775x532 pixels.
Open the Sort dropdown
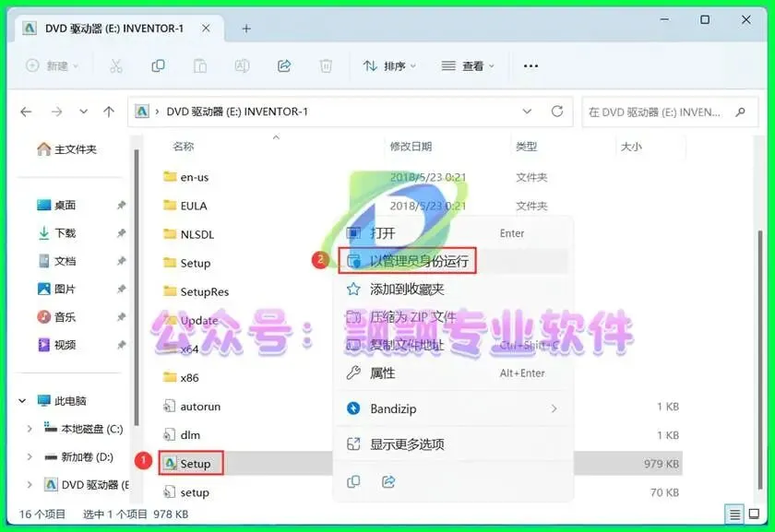[x=389, y=65]
